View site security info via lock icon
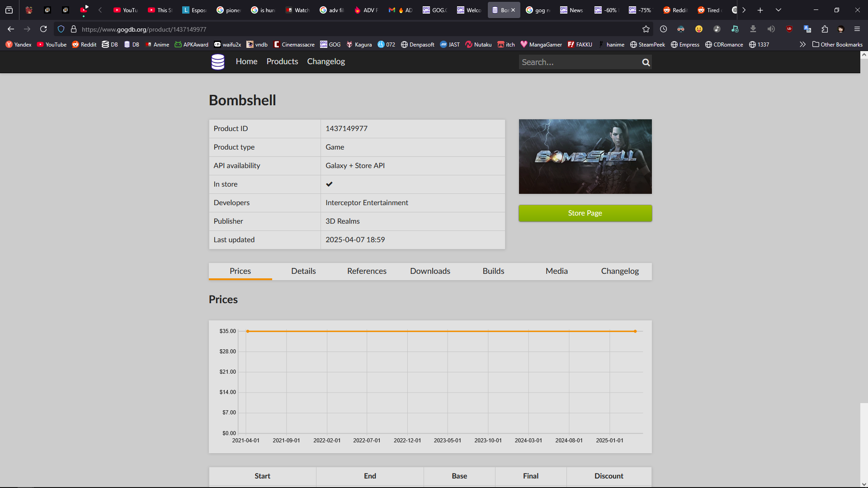Screen dimensions: 868x488 tap(74, 29)
